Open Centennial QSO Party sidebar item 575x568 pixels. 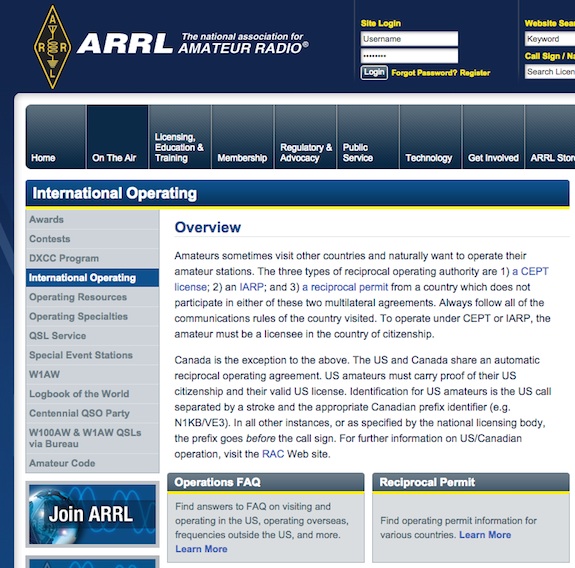coord(92,413)
